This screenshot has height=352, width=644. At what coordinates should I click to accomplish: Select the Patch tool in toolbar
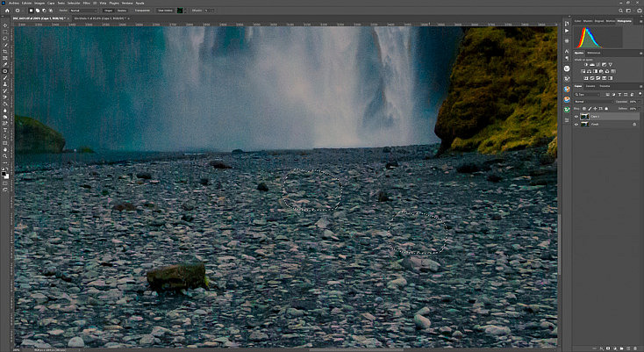click(5, 70)
